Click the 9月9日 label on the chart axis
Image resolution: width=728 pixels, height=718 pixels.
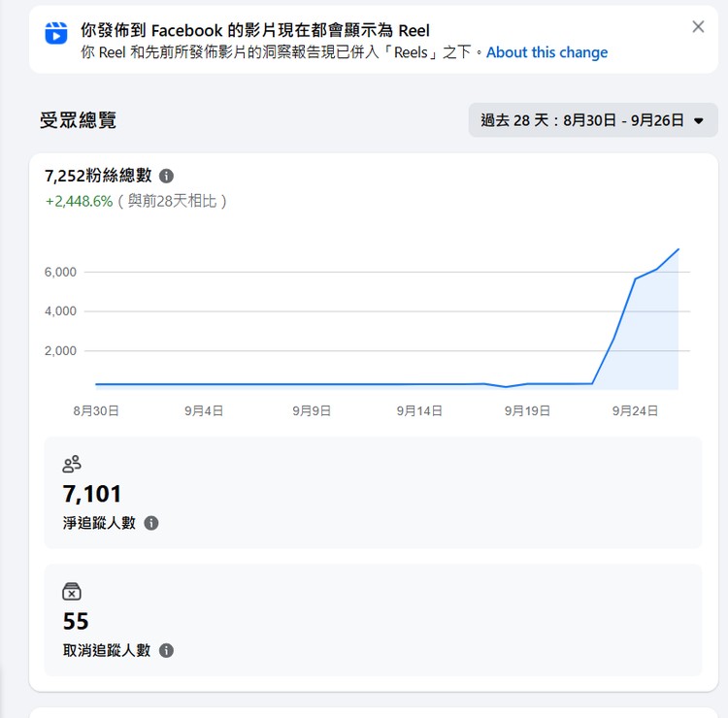pos(312,410)
